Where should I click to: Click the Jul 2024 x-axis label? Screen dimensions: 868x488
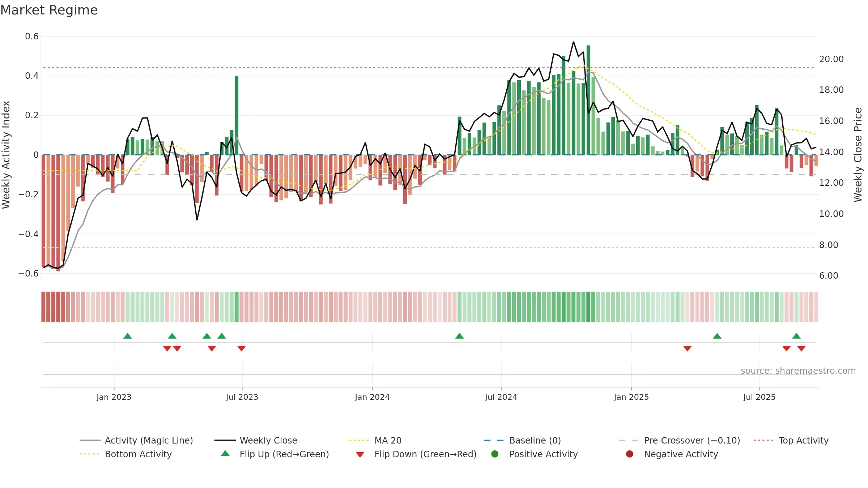(x=501, y=397)
